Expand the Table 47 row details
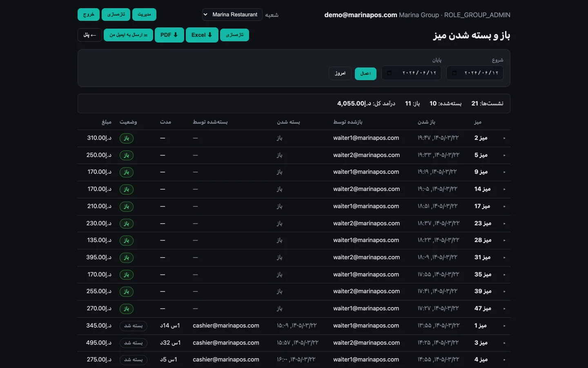Image resolution: width=588 pixels, height=368 pixels. click(504, 309)
